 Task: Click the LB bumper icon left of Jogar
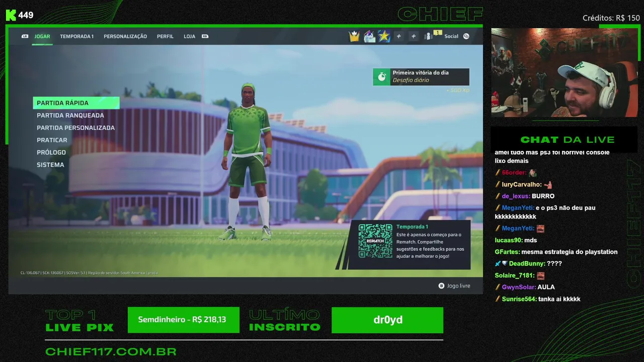click(x=25, y=36)
